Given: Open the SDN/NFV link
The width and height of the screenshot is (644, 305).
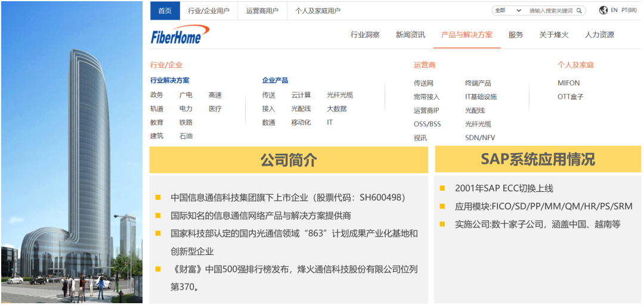Looking at the screenshot, I should coord(479,138).
